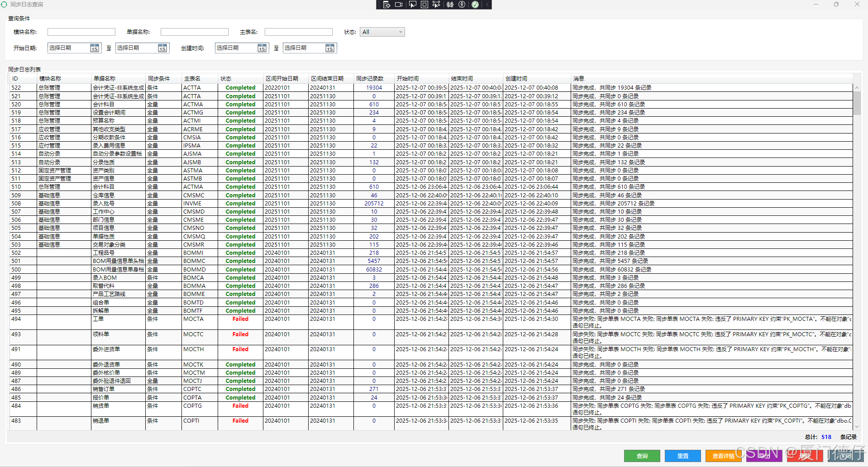Focus the 主表名 input field
The width and height of the screenshot is (868, 467).
point(299,32)
